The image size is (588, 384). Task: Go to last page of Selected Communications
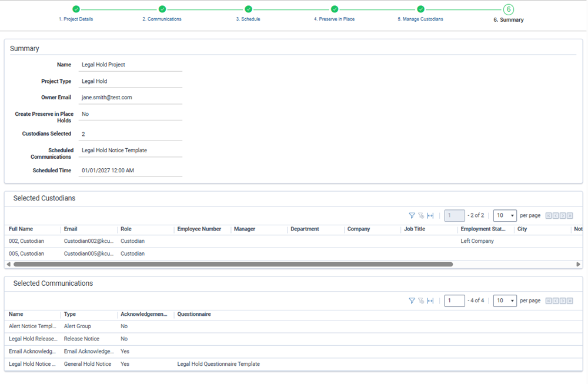coord(570,300)
